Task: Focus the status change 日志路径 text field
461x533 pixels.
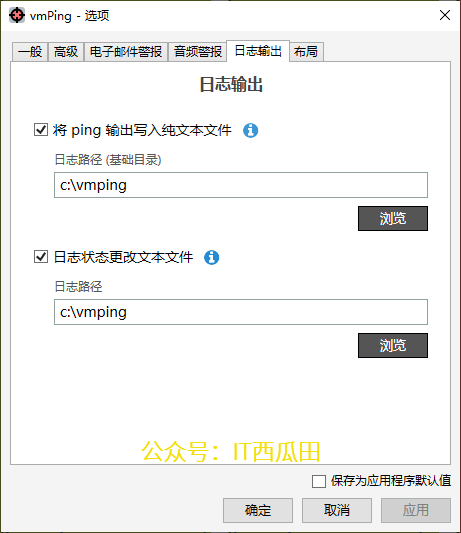Action: coord(241,312)
